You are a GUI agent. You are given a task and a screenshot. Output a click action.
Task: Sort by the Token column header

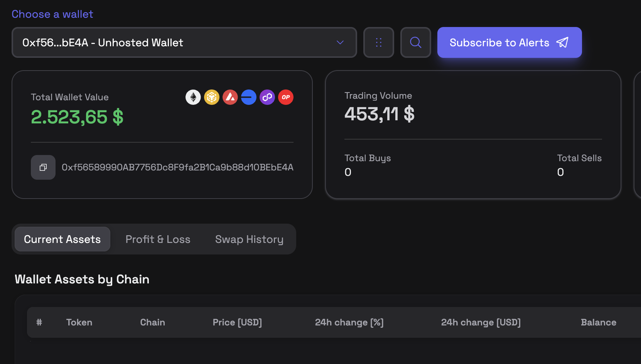(x=79, y=322)
